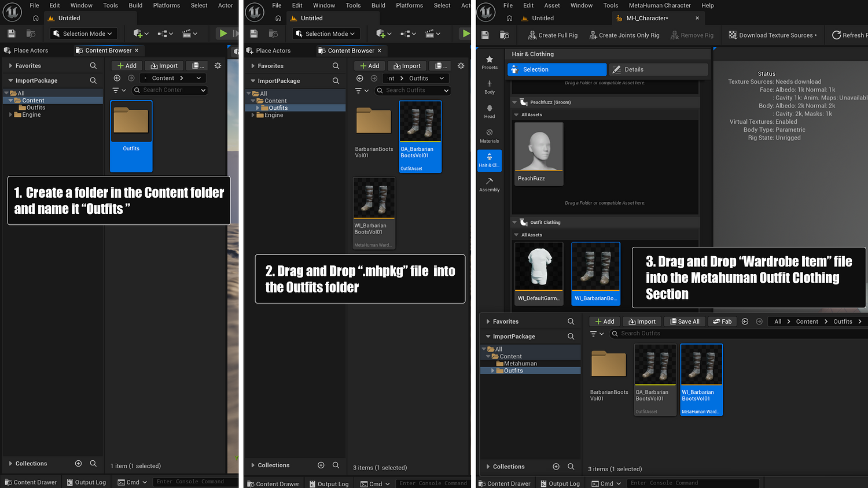This screenshot has width=868, height=488.
Task: Click the back arrow beside the Fab button
Action: [745, 321]
